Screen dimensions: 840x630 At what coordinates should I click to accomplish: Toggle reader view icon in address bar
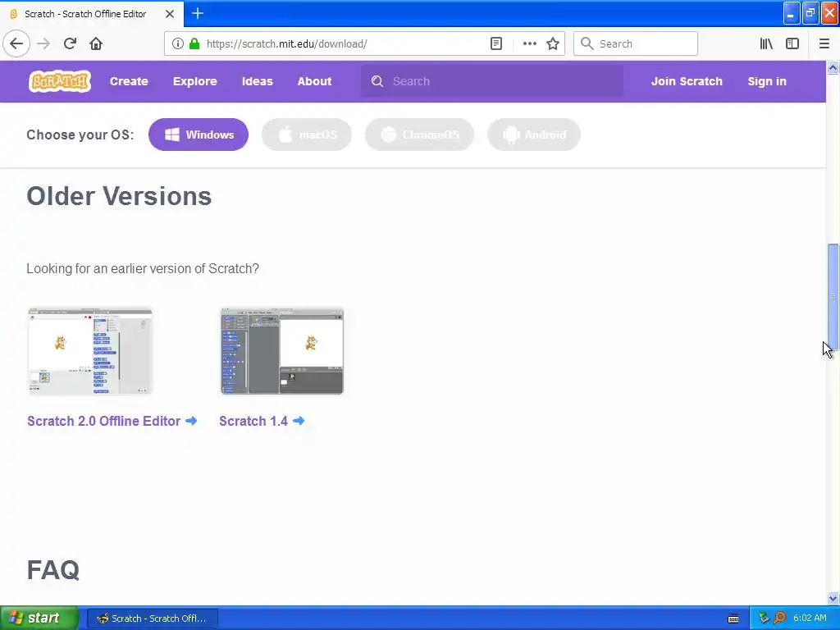pos(496,43)
